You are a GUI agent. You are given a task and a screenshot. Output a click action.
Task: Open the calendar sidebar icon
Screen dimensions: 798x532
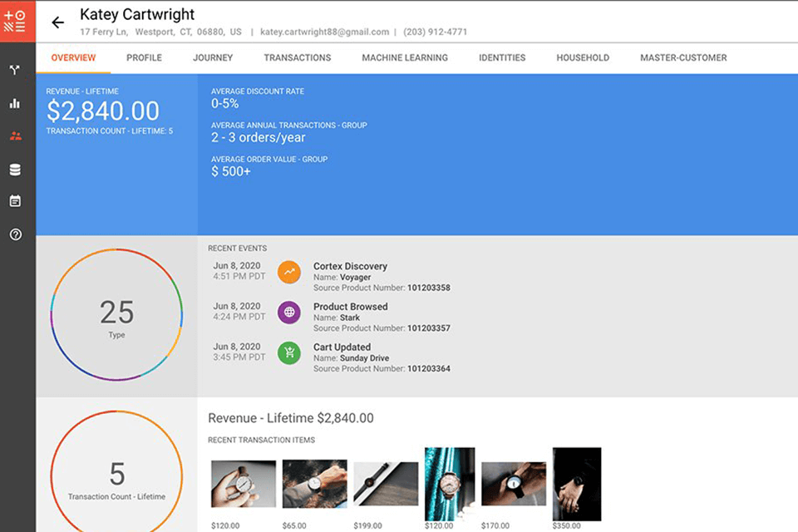click(15, 201)
